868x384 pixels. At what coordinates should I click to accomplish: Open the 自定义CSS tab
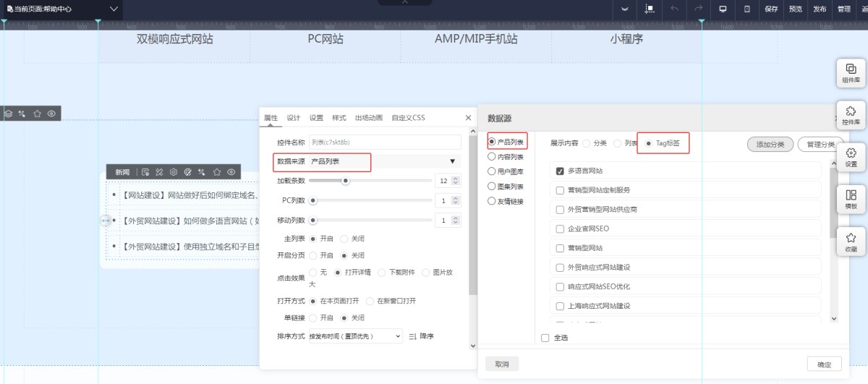click(408, 118)
